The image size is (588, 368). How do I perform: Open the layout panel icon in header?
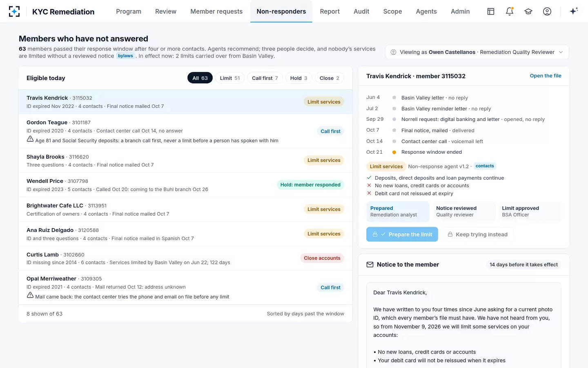pos(491,11)
